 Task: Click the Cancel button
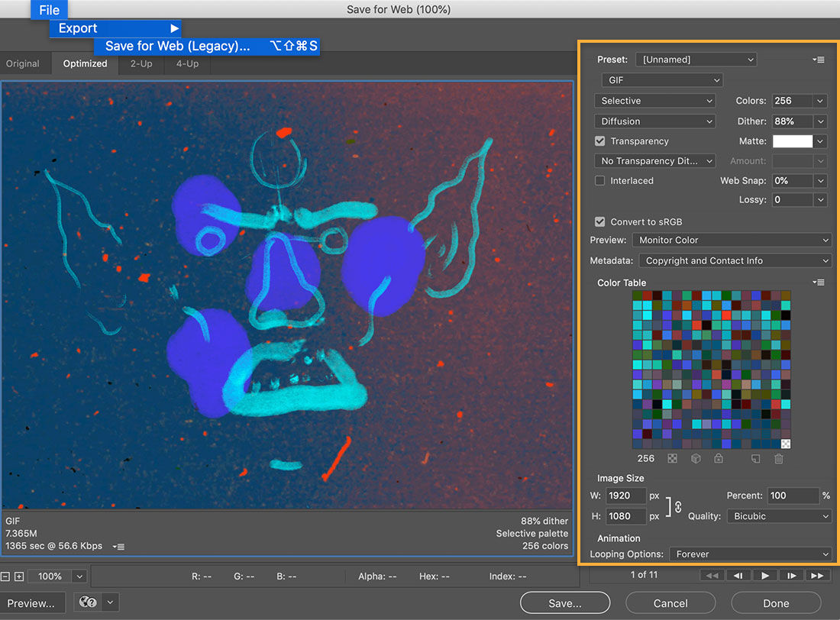coord(670,603)
